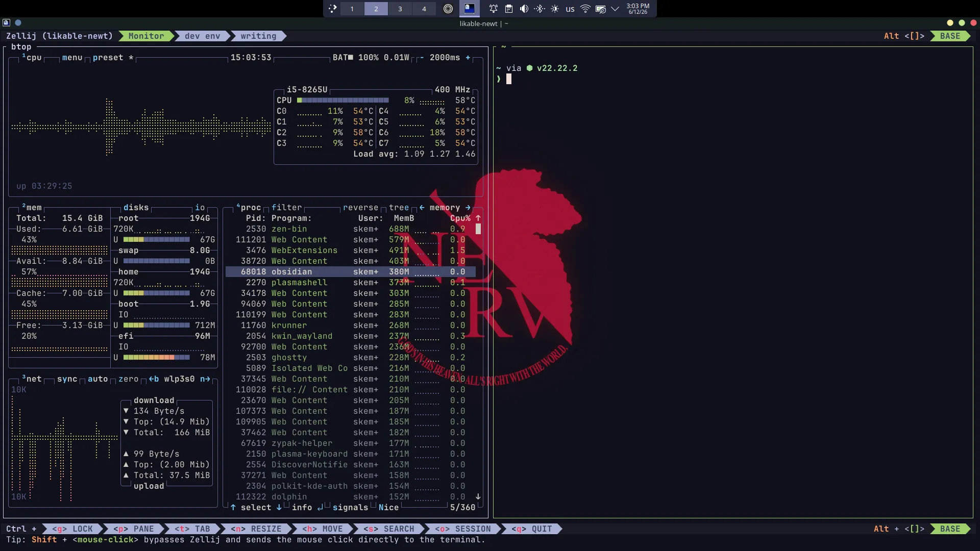Click SESSION mode in Zellij status bar

tap(462, 529)
